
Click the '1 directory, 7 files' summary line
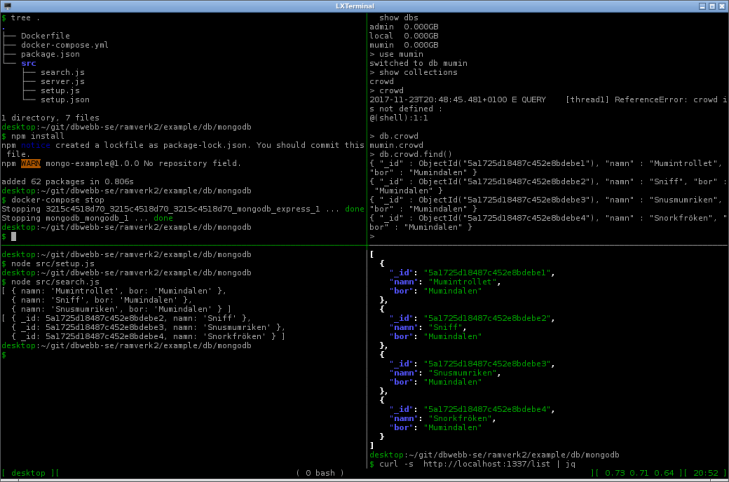[x=50, y=118]
